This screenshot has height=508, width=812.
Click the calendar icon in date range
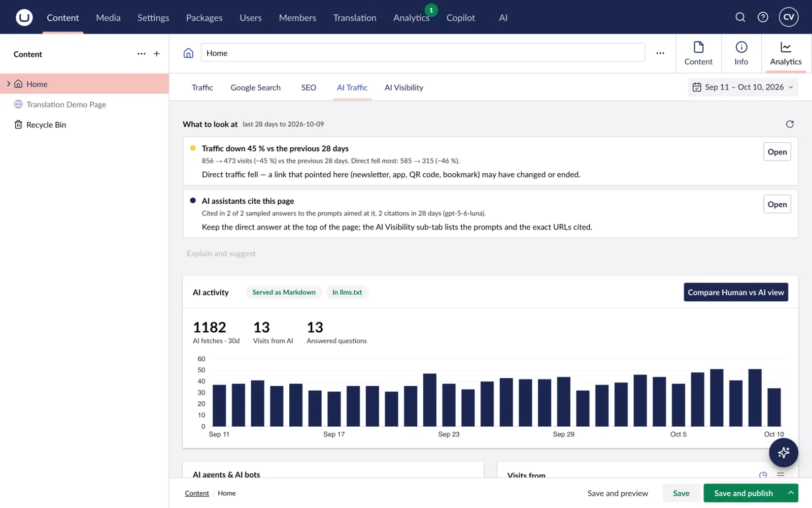click(x=697, y=87)
